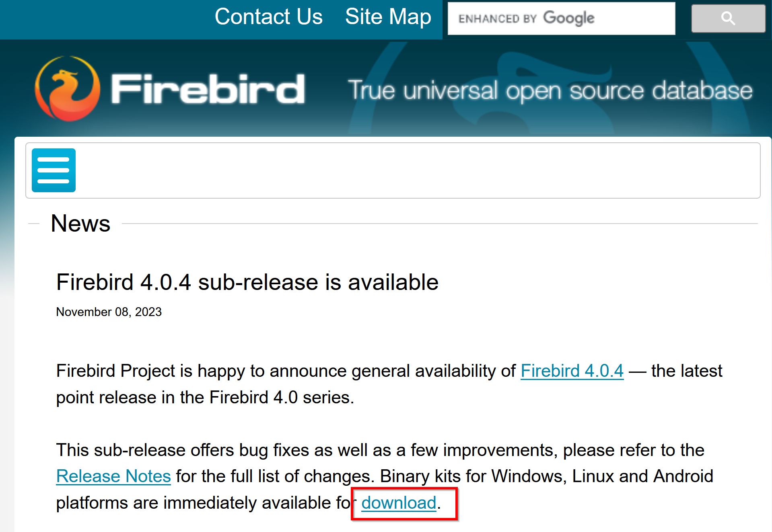Click the download link

point(399,503)
